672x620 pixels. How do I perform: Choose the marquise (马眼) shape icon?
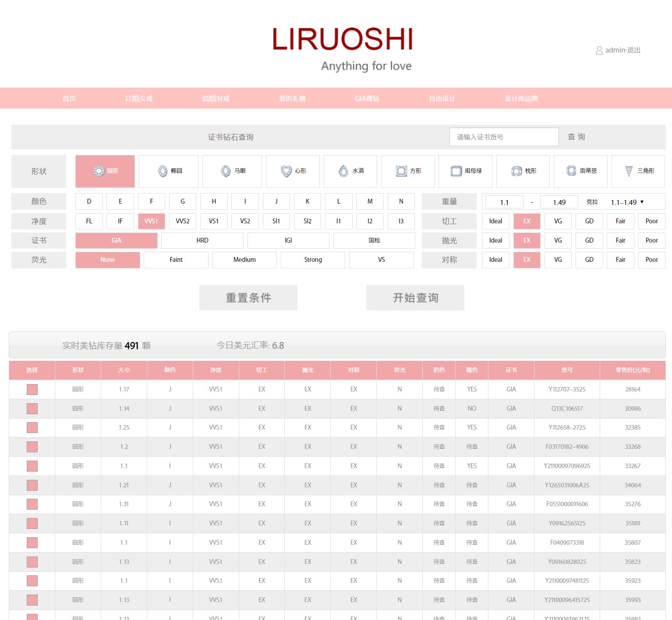(226, 171)
